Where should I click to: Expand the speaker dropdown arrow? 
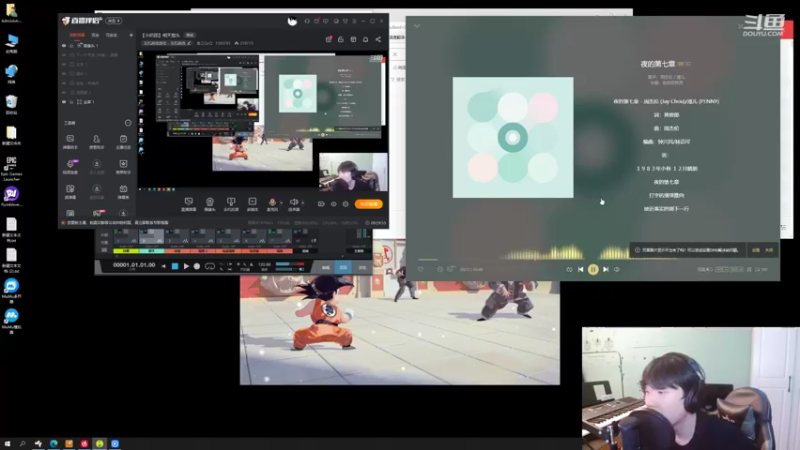[303, 203]
